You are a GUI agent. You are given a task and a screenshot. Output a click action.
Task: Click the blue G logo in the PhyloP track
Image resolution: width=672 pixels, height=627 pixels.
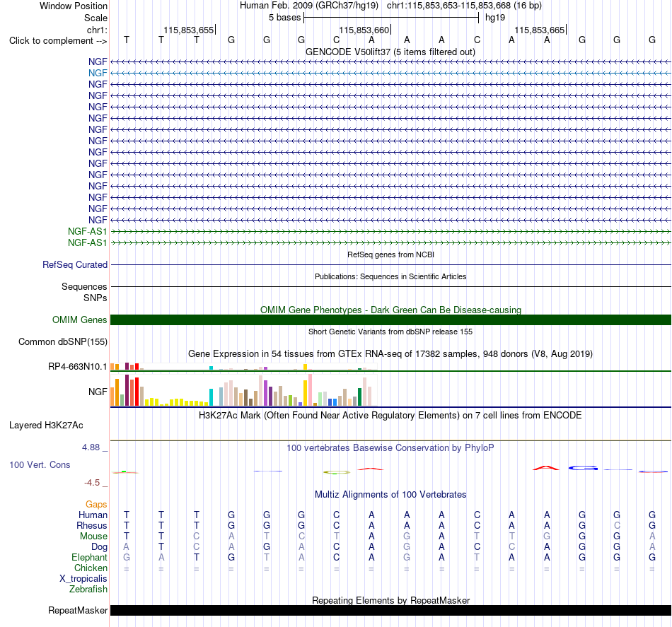(582, 468)
